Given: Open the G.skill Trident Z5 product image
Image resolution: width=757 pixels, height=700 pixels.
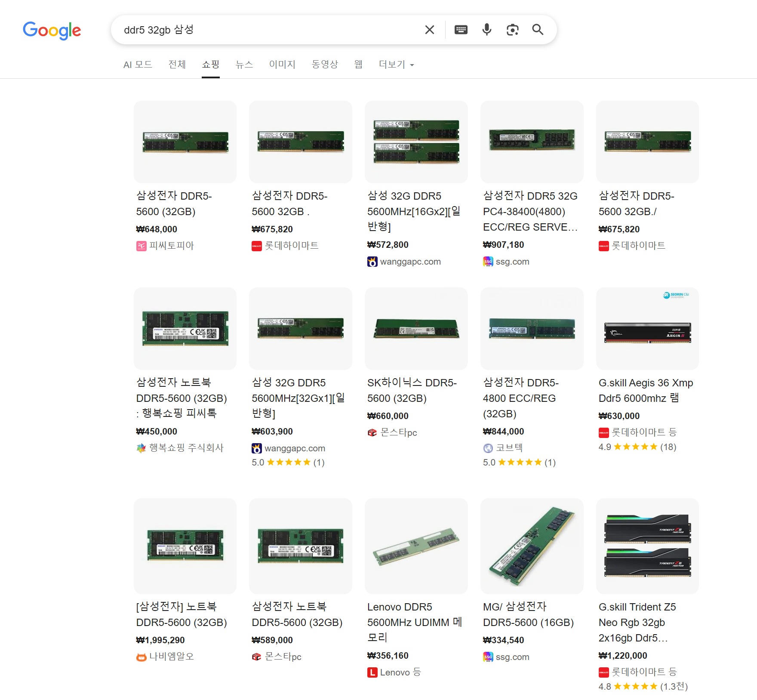Looking at the screenshot, I should (647, 546).
